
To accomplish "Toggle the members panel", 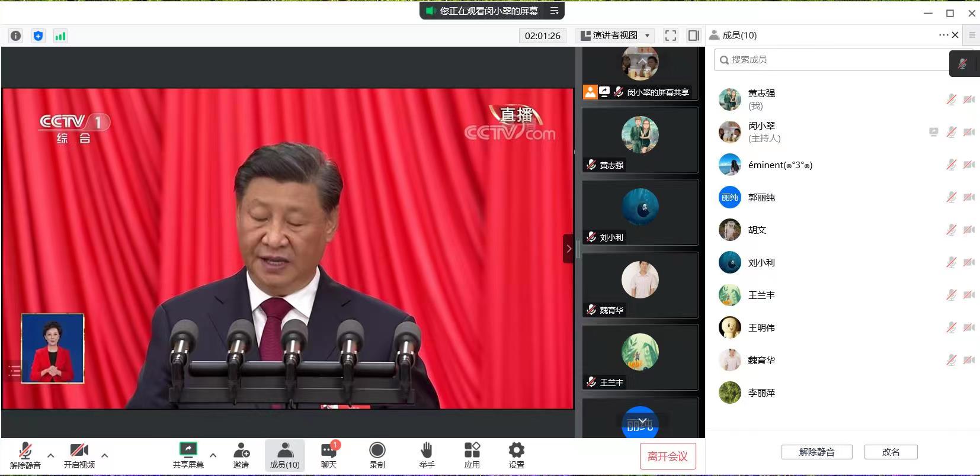I will [285, 455].
